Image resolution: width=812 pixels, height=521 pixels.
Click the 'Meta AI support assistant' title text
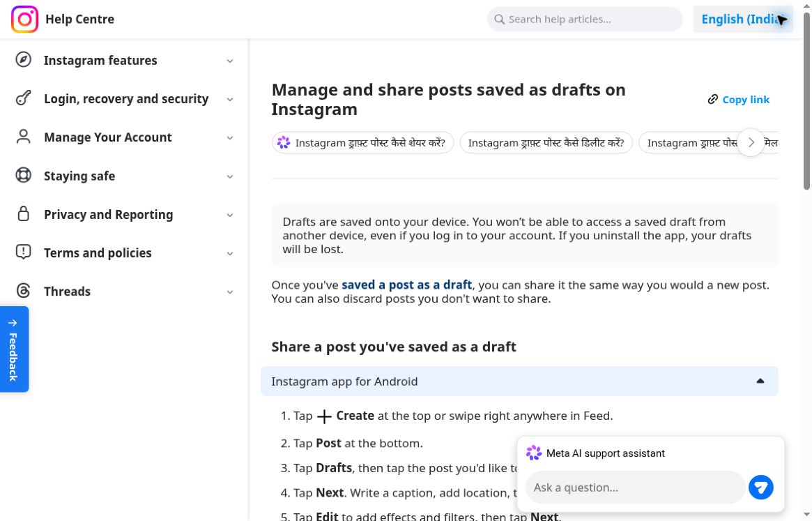point(606,453)
